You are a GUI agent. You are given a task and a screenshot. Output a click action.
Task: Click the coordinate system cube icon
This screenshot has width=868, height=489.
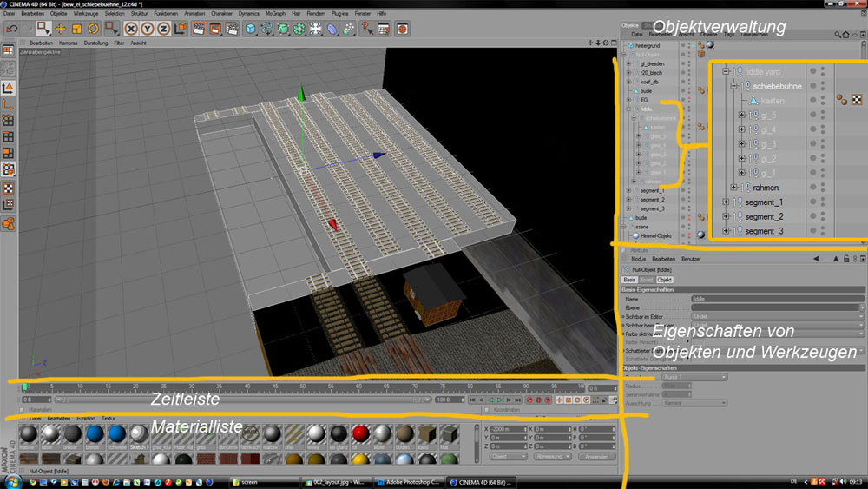pos(180,29)
